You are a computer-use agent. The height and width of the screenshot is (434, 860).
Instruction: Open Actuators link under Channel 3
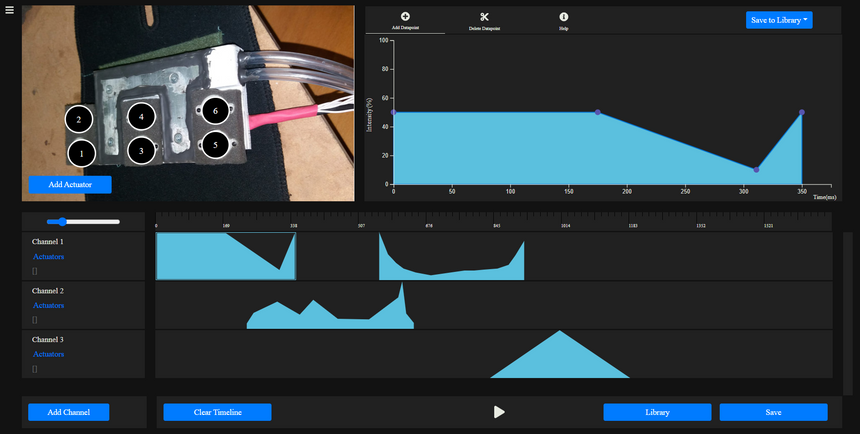[x=48, y=354]
